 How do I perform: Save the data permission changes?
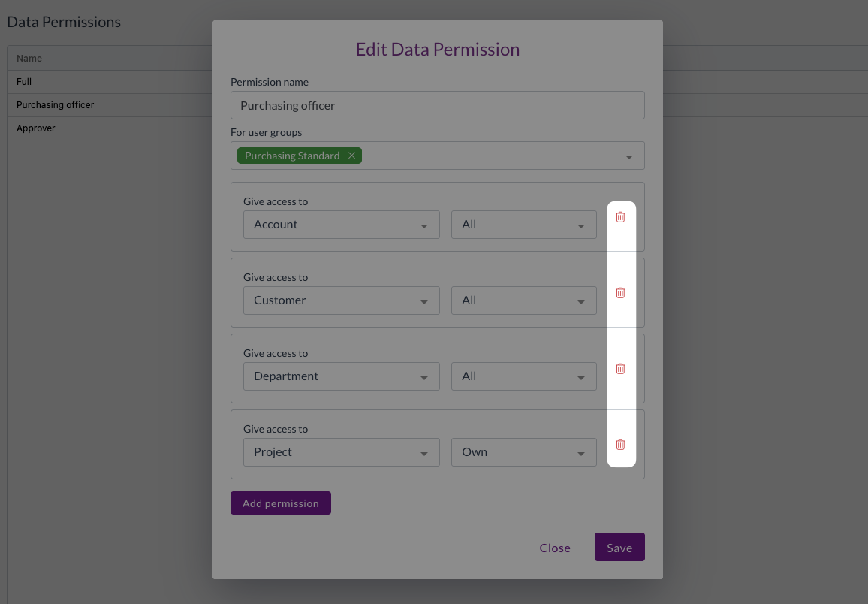pos(619,548)
